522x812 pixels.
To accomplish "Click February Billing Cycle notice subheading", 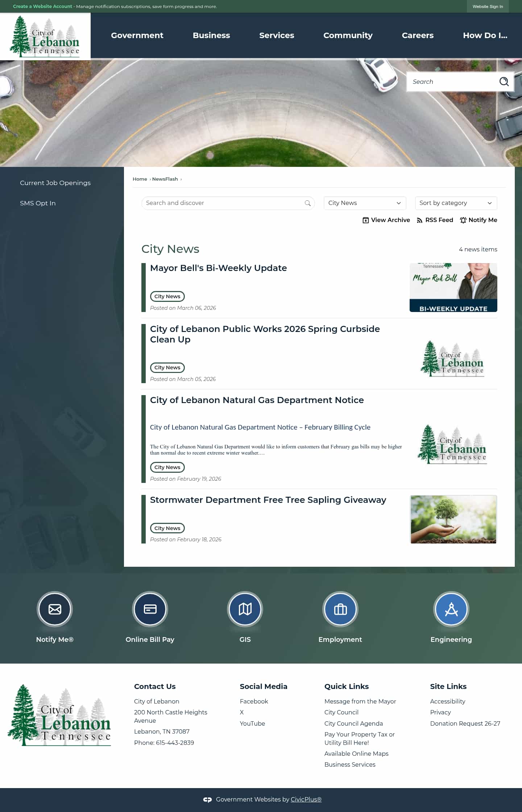I will [260, 427].
